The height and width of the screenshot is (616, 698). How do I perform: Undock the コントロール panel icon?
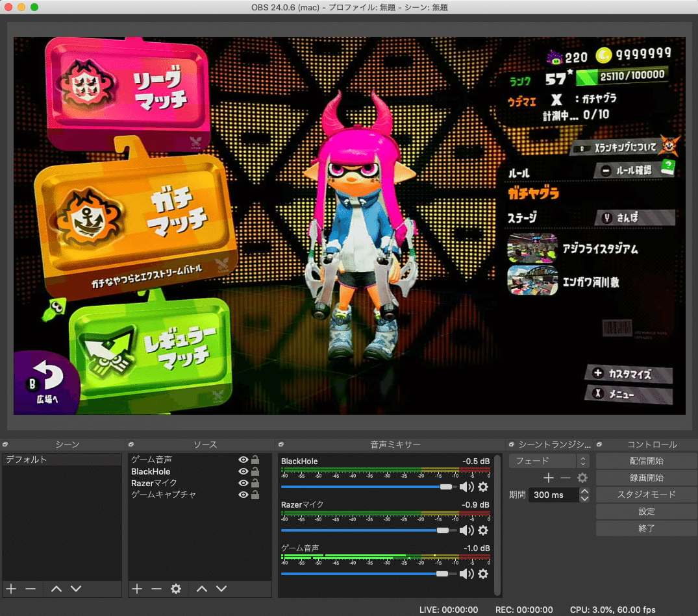click(x=599, y=444)
